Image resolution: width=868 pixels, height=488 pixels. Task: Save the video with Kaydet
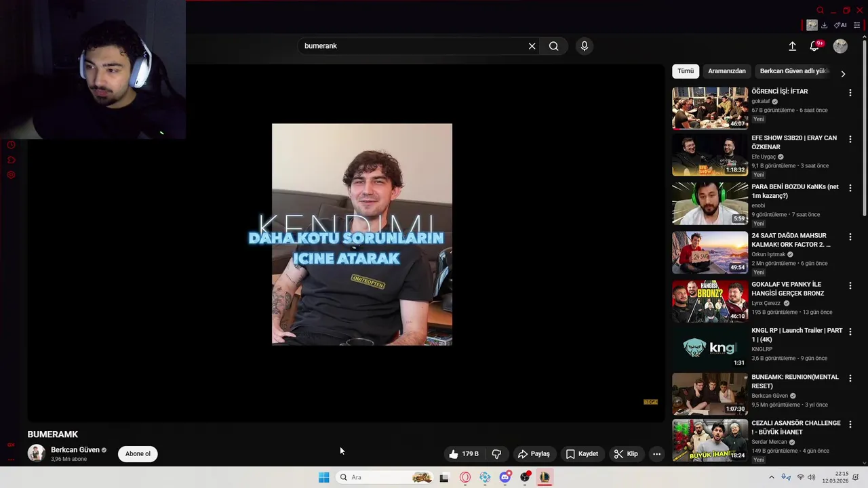pyautogui.click(x=582, y=454)
